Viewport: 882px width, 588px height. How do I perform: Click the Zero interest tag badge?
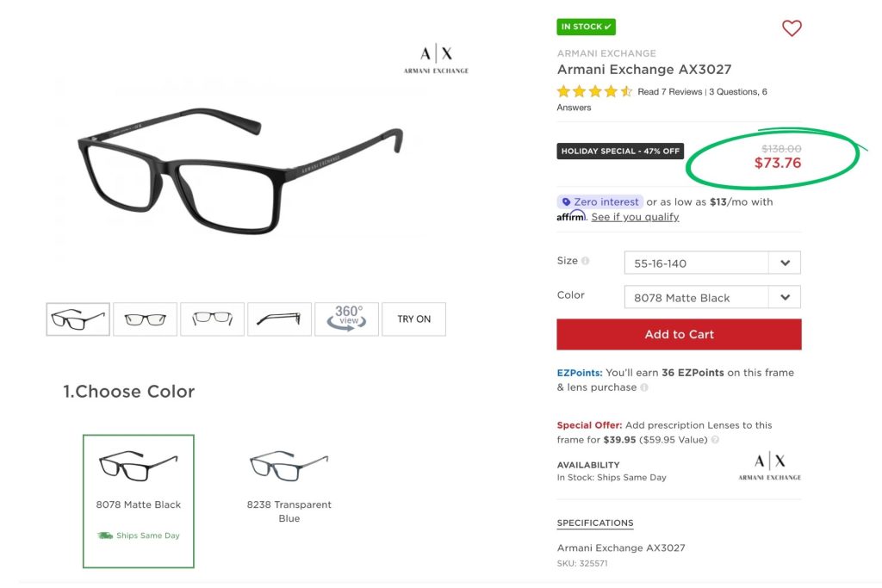pyautogui.click(x=600, y=201)
